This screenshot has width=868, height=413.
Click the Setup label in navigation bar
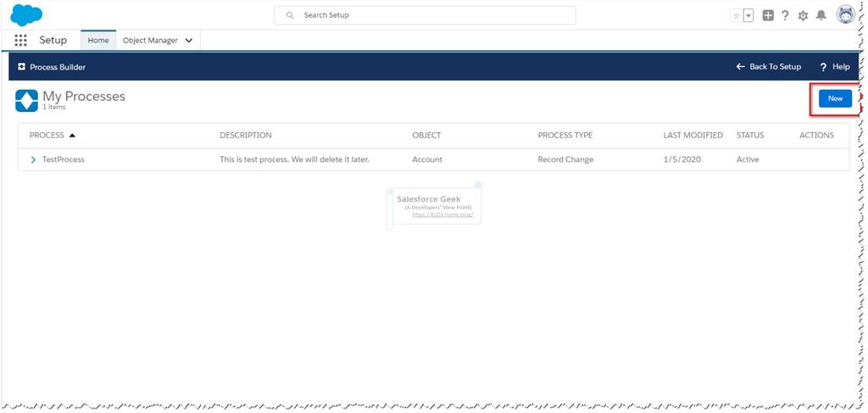click(x=53, y=41)
